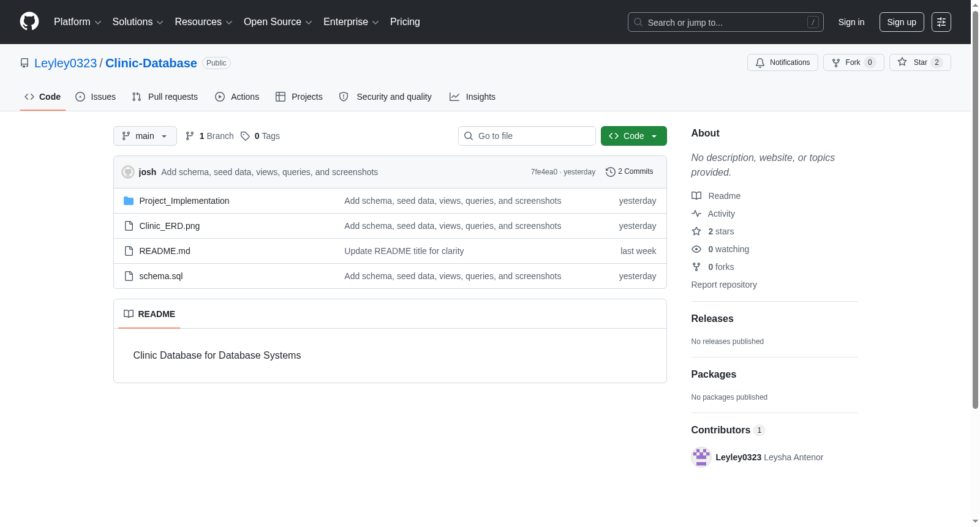
Task: Fork this repository via Fork button
Action: tap(853, 62)
